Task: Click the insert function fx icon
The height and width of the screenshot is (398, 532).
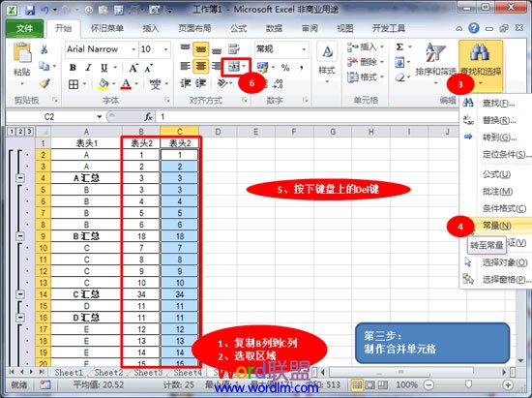Action: coord(148,117)
